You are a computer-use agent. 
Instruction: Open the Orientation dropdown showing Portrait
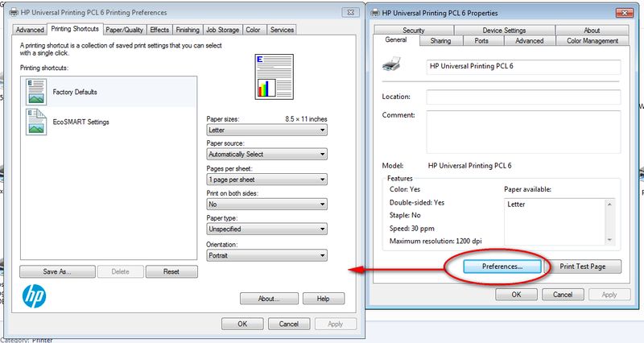pyautogui.click(x=266, y=255)
